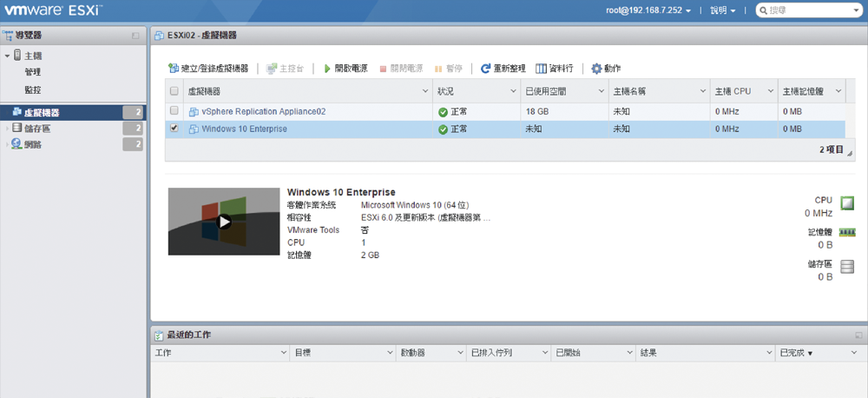This screenshot has height=398, width=868.
Task: Click the 開啟電源 power on button
Action: 345,69
